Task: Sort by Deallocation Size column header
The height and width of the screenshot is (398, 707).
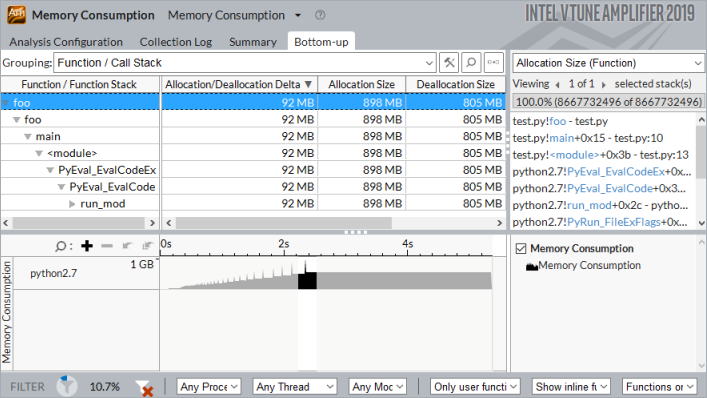Action: 455,84
